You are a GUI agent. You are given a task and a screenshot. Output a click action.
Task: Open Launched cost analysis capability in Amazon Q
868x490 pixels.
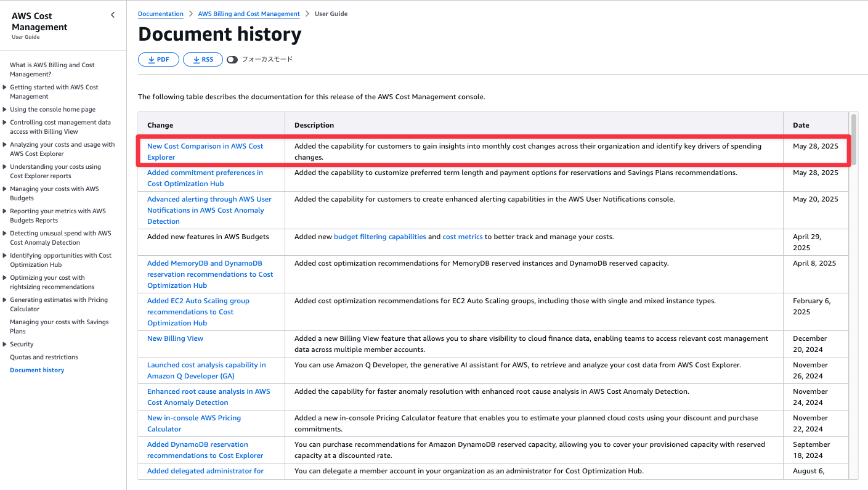(206, 370)
